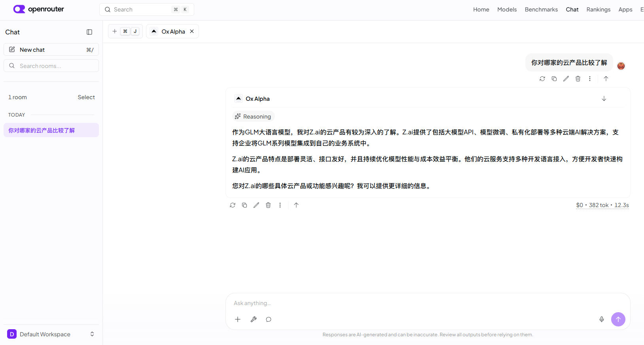Image resolution: width=644 pixels, height=345 pixels.
Task: Send message with purple arrow button
Action: click(x=618, y=319)
